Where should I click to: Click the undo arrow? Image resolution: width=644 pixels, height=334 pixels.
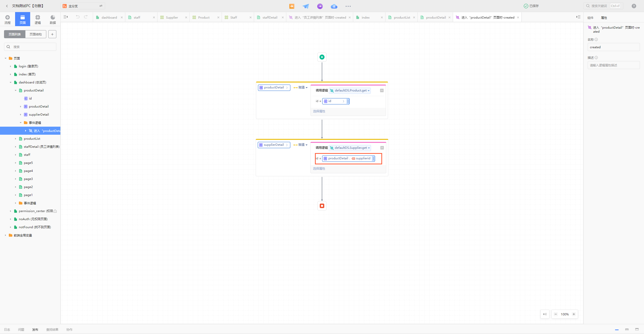[x=78, y=17]
